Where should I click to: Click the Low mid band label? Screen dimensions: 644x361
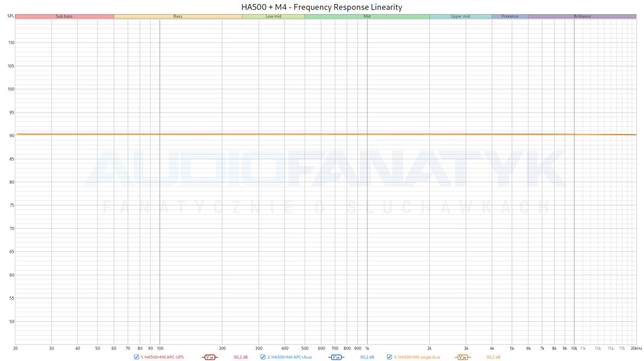[x=273, y=17]
